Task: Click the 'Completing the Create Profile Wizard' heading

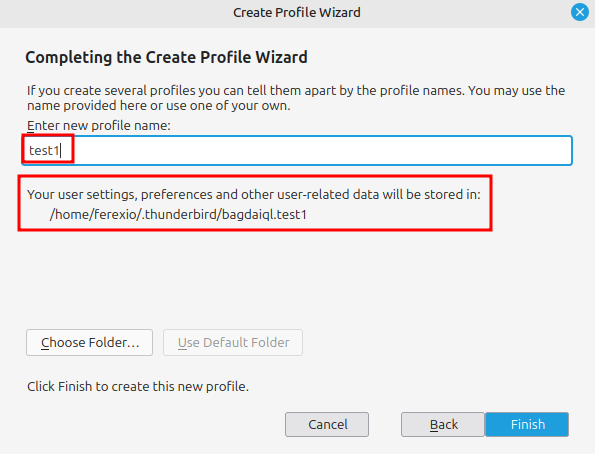Action: pos(166,57)
